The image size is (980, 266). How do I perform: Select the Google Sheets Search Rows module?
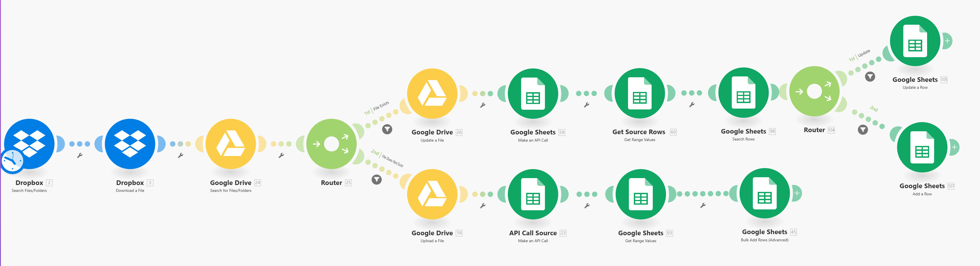click(x=743, y=93)
